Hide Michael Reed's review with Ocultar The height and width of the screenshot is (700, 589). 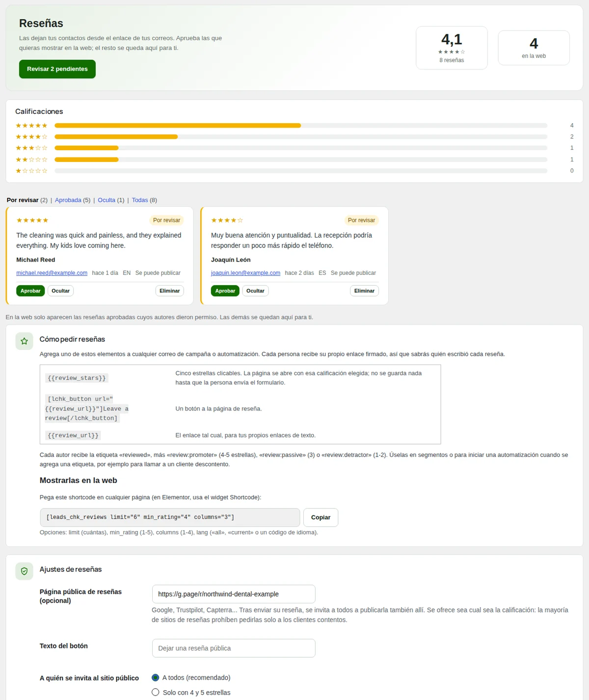pyautogui.click(x=61, y=291)
